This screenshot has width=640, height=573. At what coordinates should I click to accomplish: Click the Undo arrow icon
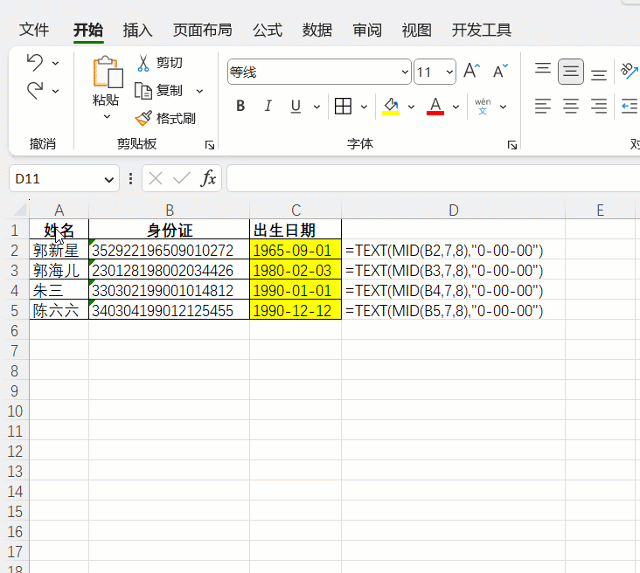35,62
